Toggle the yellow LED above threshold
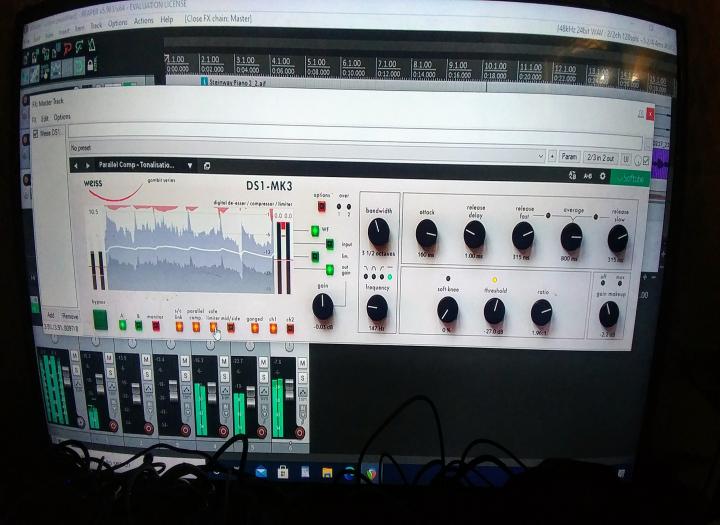720x525 pixels. [x=495, y=280]
